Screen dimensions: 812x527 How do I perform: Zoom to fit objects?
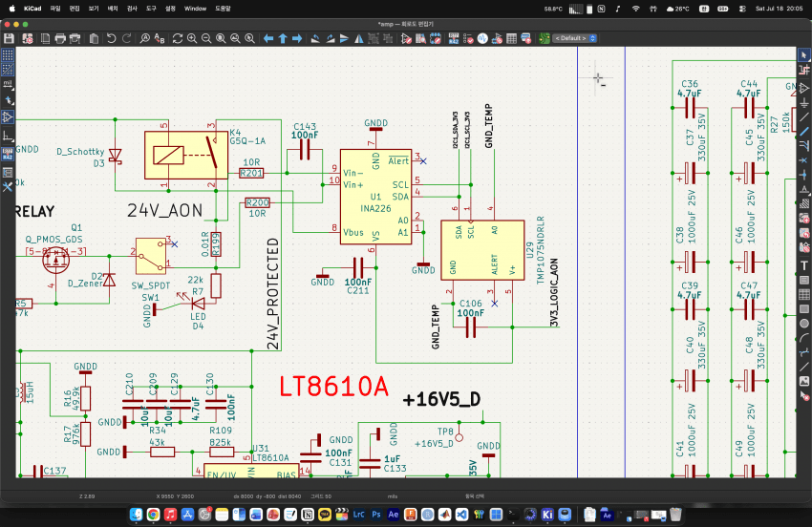coord(235,38)
